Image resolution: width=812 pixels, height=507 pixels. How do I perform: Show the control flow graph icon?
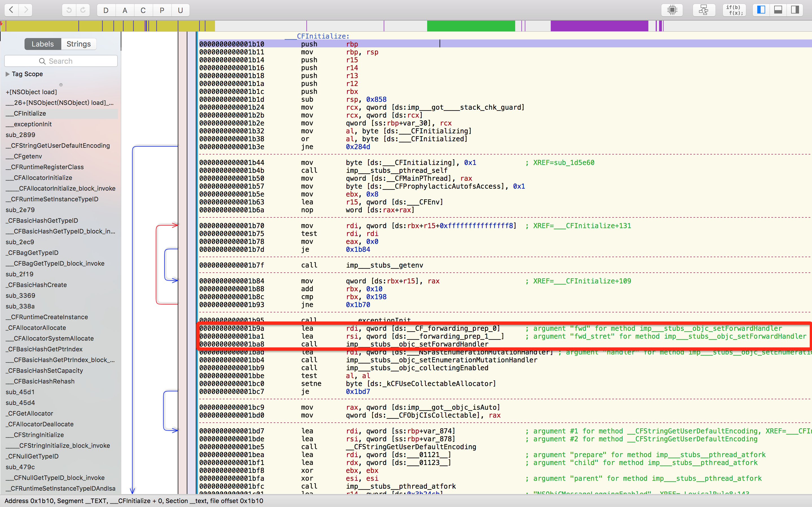pos(703,10)
